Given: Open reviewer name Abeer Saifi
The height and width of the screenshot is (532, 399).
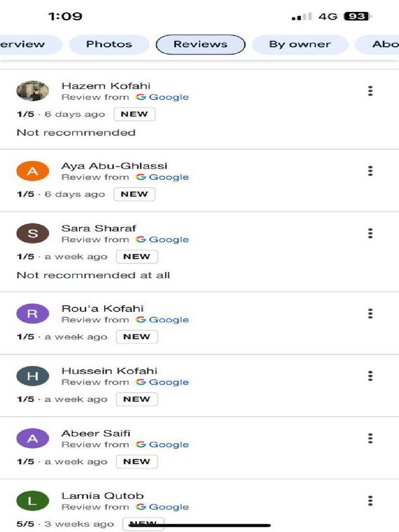Looking at the screenshot, I should 96,433.
